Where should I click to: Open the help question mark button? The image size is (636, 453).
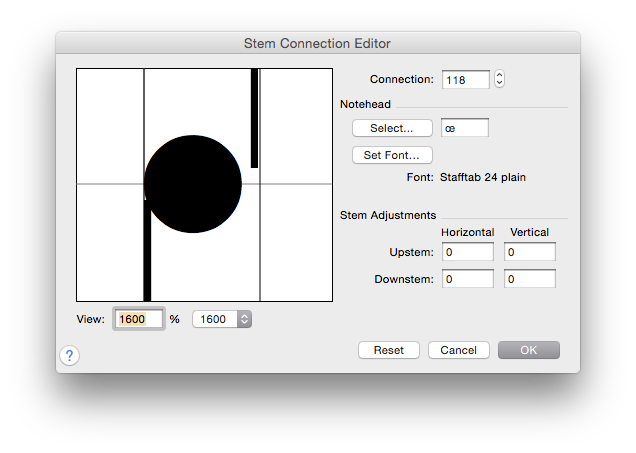(69, 355)
